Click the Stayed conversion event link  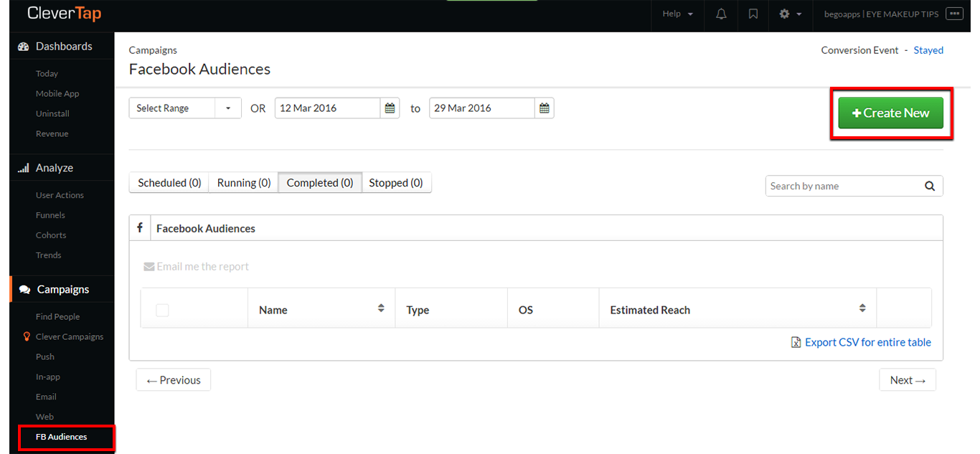pyautogui.click(x=928, y=50)
